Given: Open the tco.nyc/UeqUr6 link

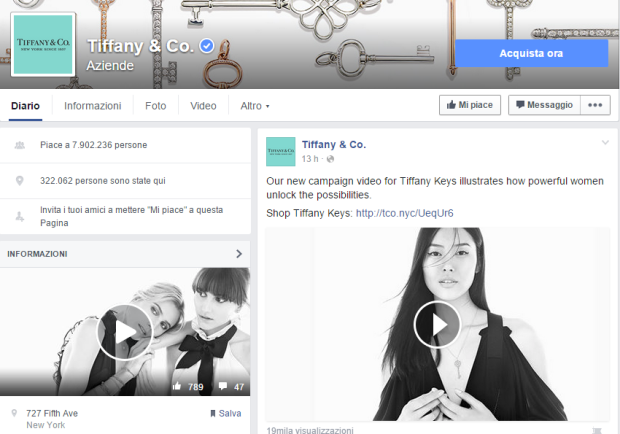Looking at the screenshot, I should click(405, 213).
